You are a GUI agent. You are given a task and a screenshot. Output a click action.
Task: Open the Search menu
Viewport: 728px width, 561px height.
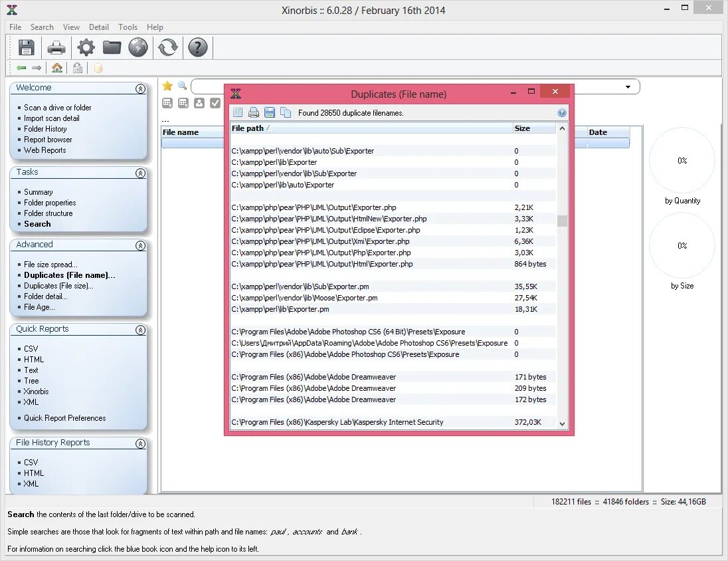click(x=42, y=27)
